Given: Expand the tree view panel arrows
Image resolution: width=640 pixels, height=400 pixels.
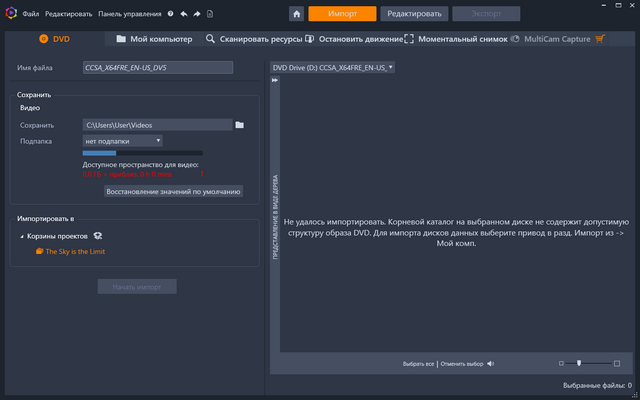Looking at the screenshot, I should click(x=274, y=80).
